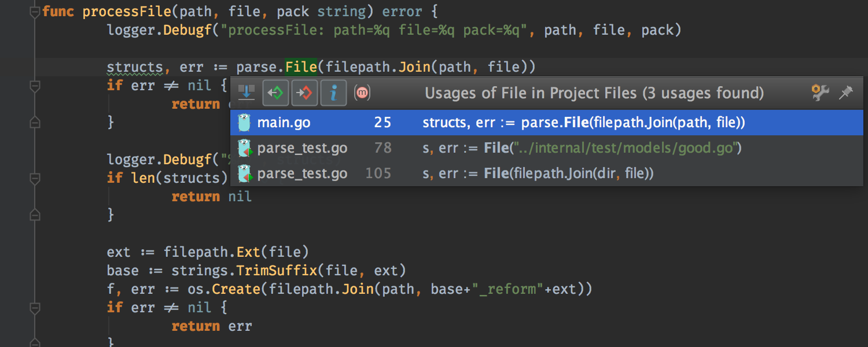Click line number 105 in usages list
The width and height of the screenshot is (868, 347).
tap(378, 173)
